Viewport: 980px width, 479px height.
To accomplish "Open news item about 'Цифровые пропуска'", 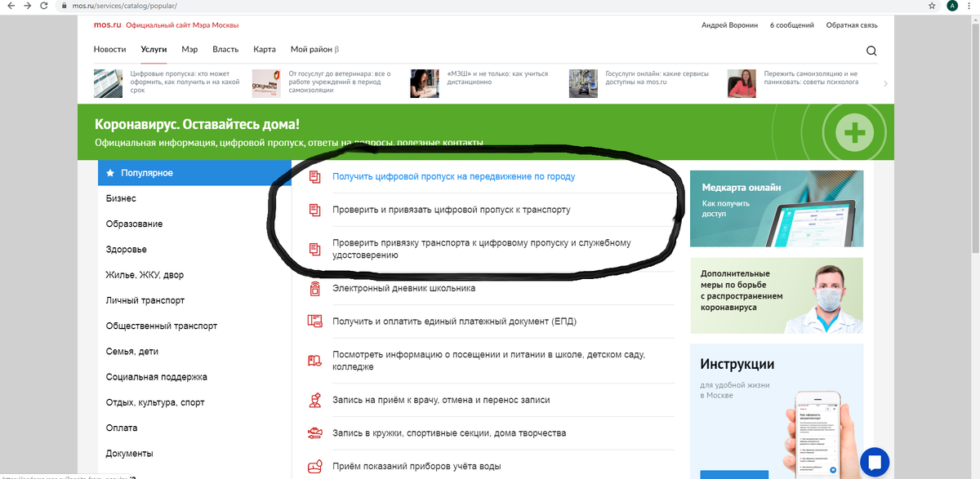I will 168,82.
